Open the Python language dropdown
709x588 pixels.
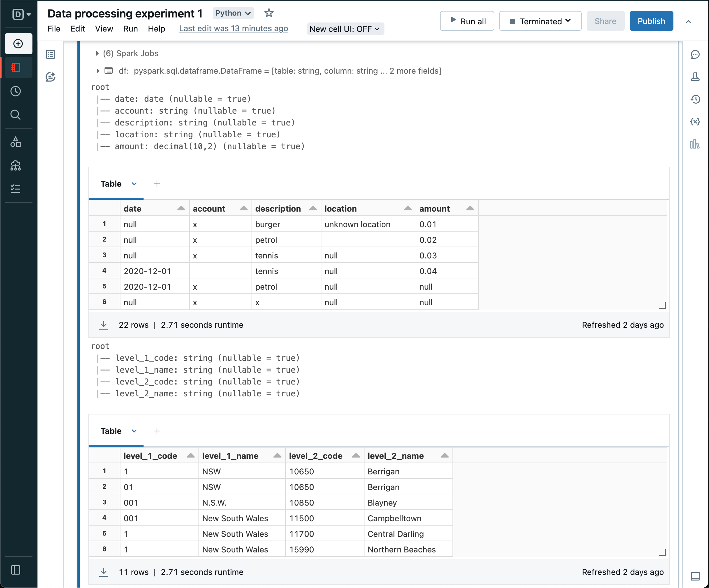(x=233, y=13)
